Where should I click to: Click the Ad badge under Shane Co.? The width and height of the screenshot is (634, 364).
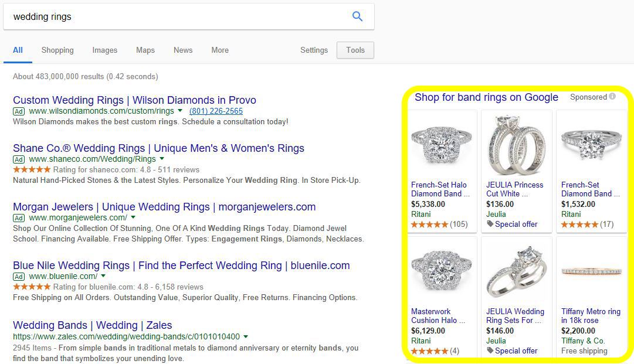click(x=19, y=159)
